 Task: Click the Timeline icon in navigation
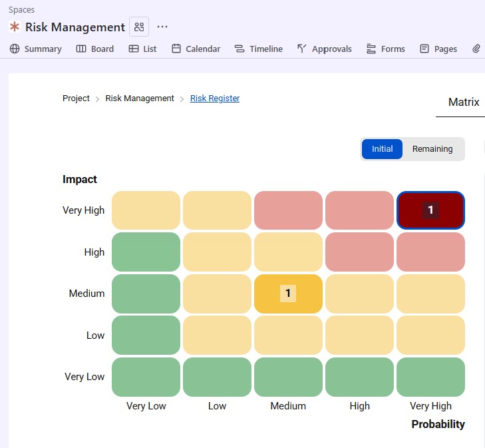240,49
